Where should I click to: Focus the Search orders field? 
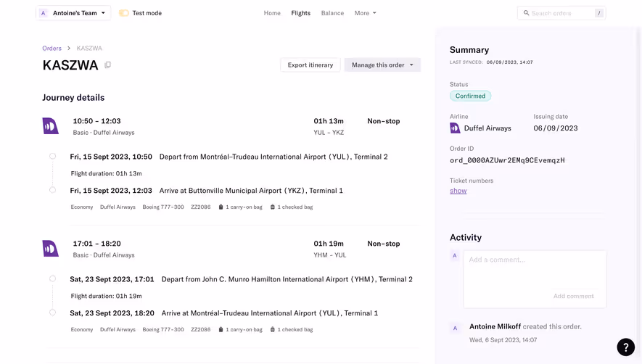pos(561,13)
